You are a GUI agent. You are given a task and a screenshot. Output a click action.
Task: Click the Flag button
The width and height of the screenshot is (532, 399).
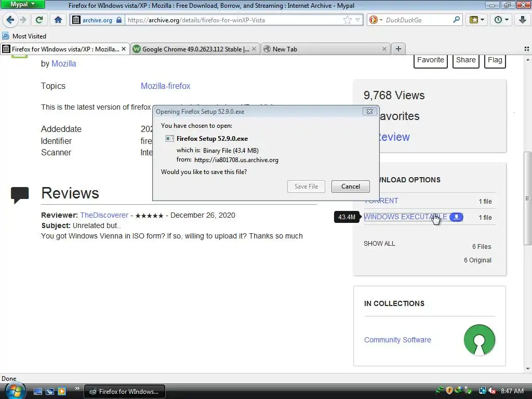click(x=495, y=60)
